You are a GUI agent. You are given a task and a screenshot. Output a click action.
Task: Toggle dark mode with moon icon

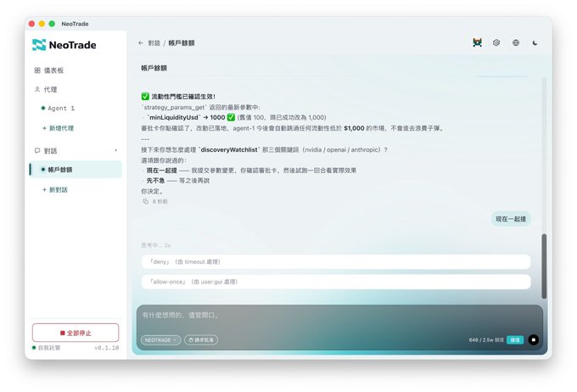tap(535, 42)
